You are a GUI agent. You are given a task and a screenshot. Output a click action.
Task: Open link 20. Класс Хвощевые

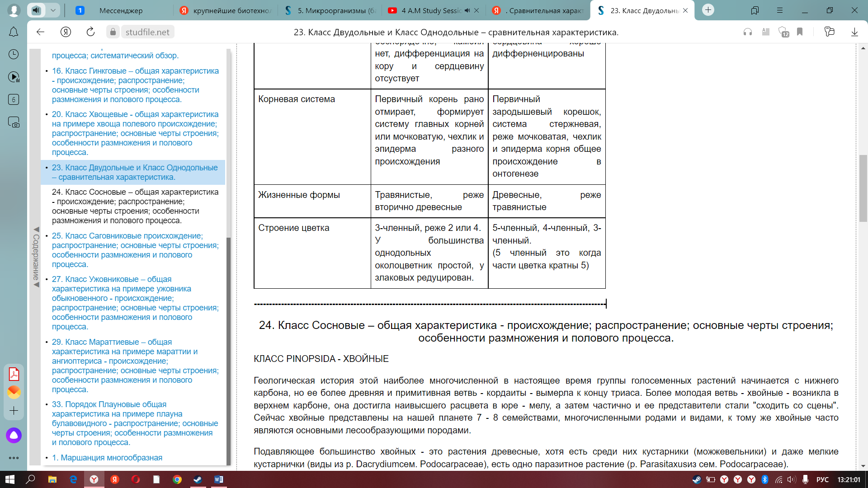[x=135, y=133]
